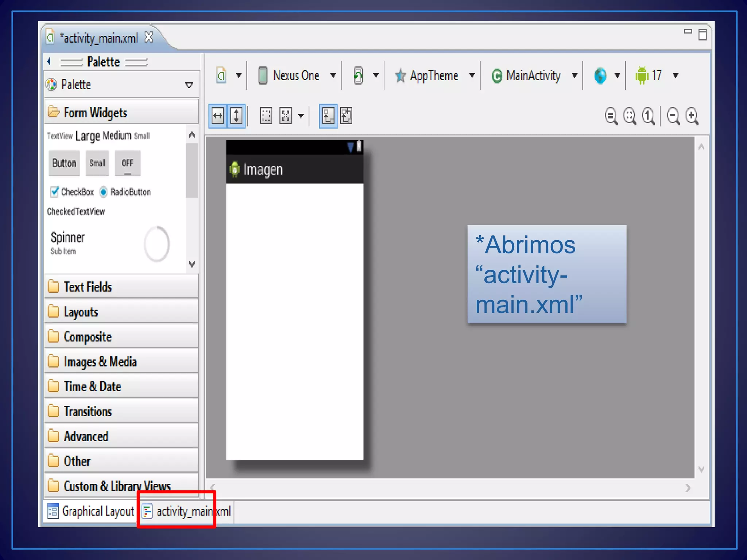This screenshot has width=747, height=560.
Task: Expand Custom & Library Views folder
Action: click(121, 486)
